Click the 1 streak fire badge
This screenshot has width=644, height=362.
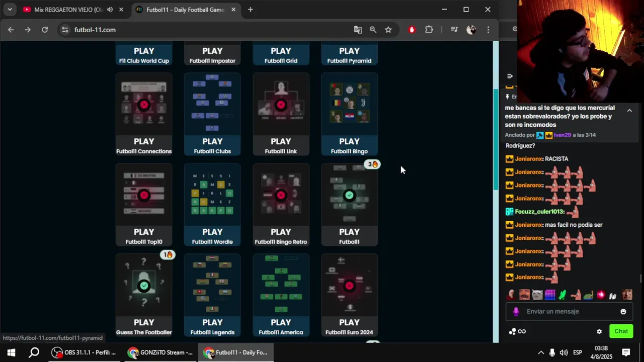point(168,255)
